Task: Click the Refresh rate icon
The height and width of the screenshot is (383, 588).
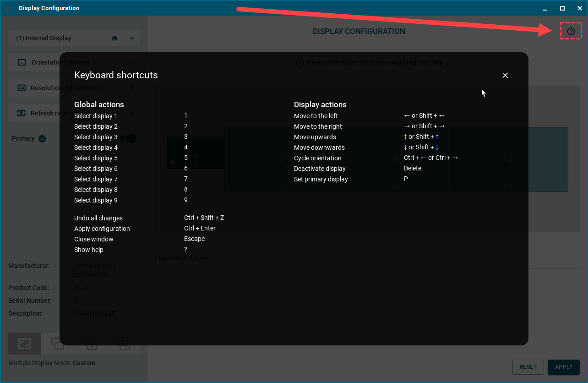Action: point(22,113)
